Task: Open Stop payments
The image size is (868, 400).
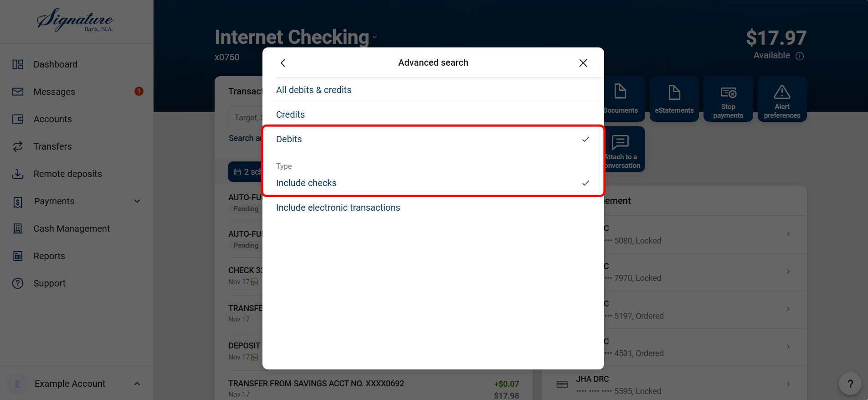Action: 728,99
